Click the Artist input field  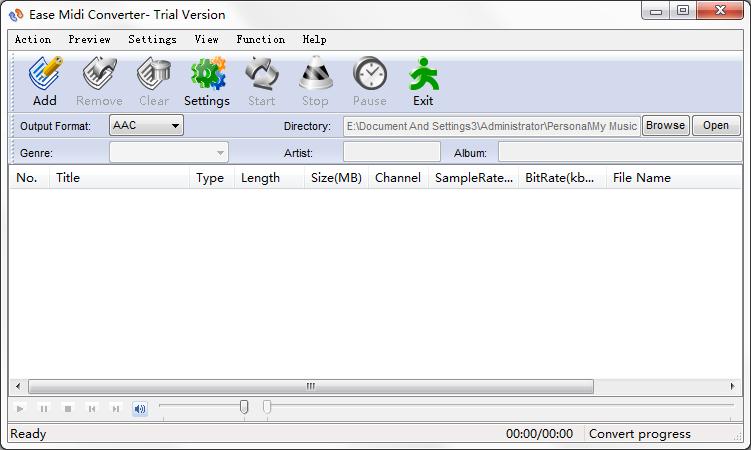[392, 153]
